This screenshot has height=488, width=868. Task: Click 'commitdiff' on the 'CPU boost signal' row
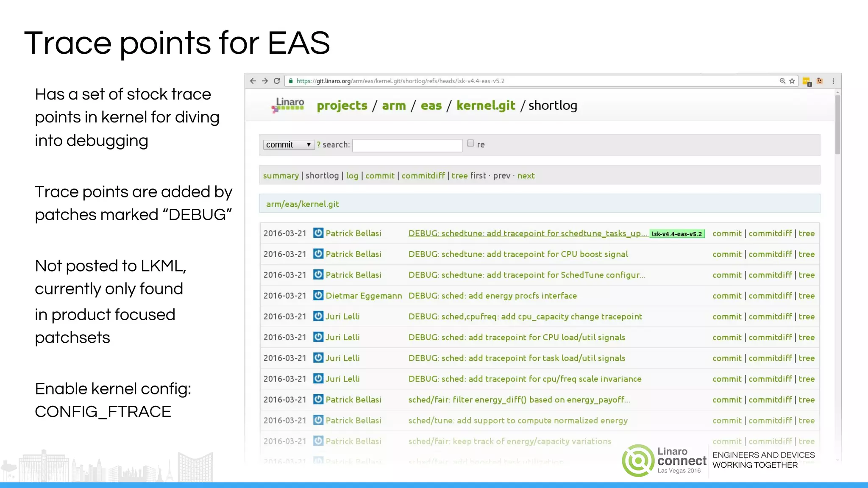click(770, 254)
